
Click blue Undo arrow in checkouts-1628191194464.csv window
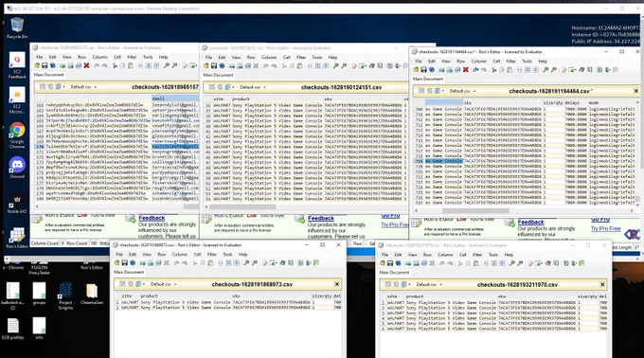[475, 70]
